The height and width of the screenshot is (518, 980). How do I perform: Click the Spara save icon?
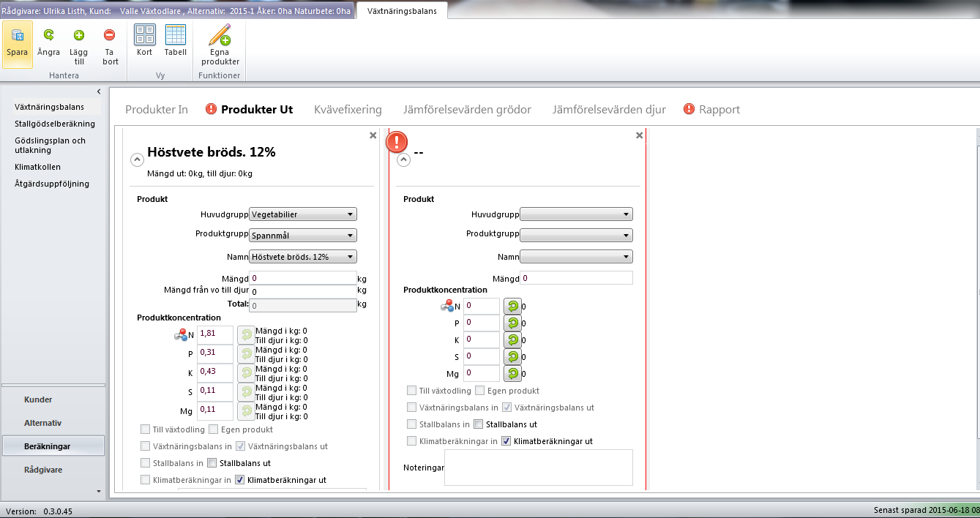click(17, 34)
